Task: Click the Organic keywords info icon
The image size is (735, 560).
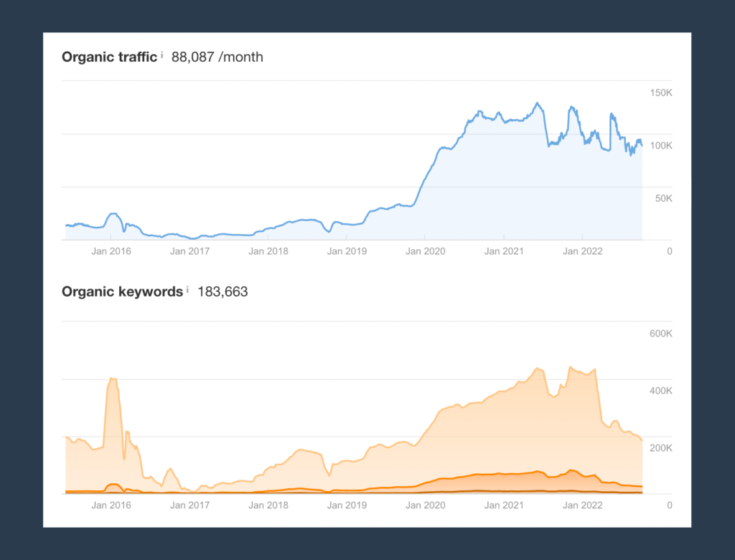Action: click(x=187, y=289)
